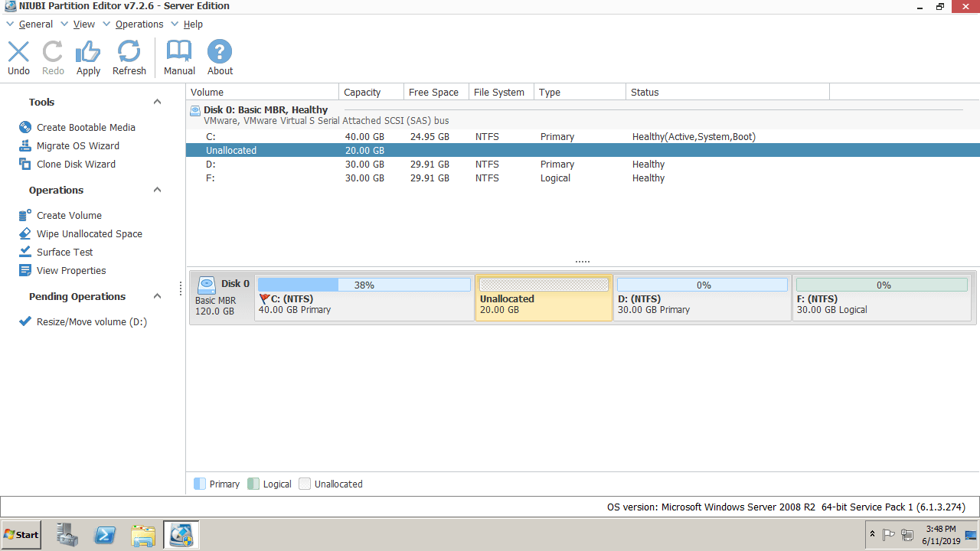Select the Resize/Move volume (D:) pending item

point(91,322)
